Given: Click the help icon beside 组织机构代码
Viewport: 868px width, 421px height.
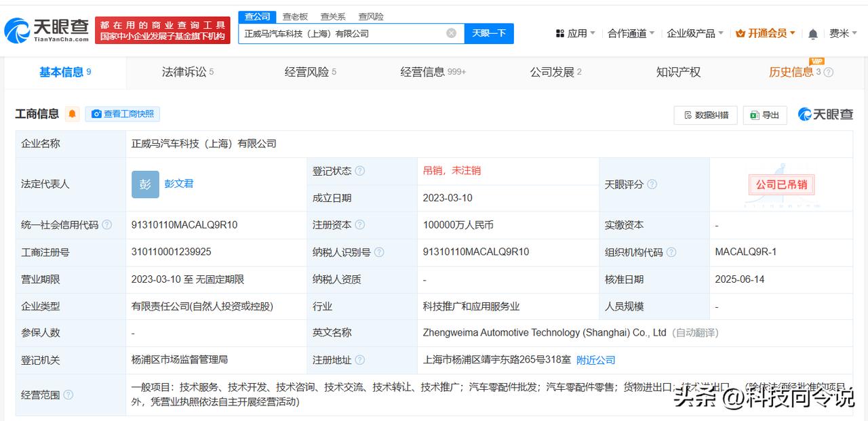Looking at the screenshot, I should click(x=671, y=252).
